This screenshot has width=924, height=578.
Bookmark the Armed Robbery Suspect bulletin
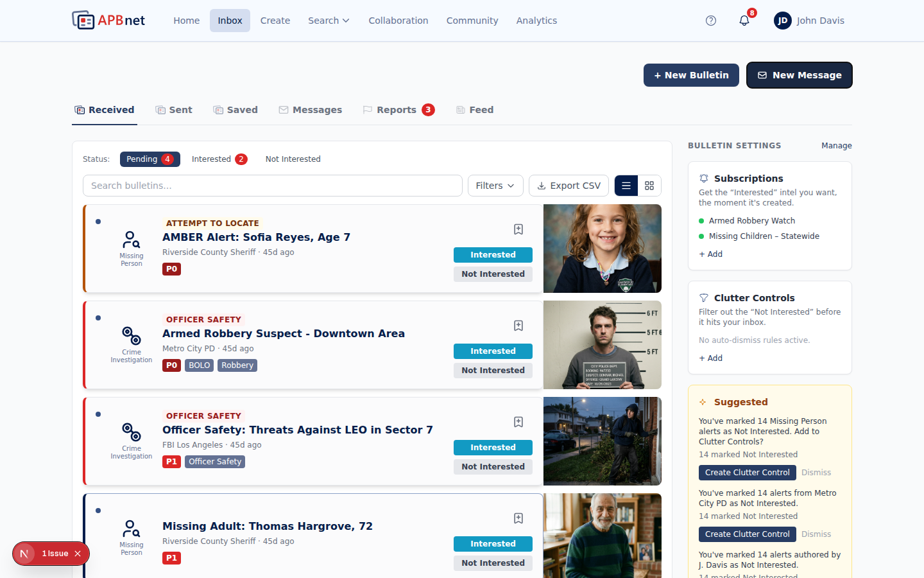[518, 326]
